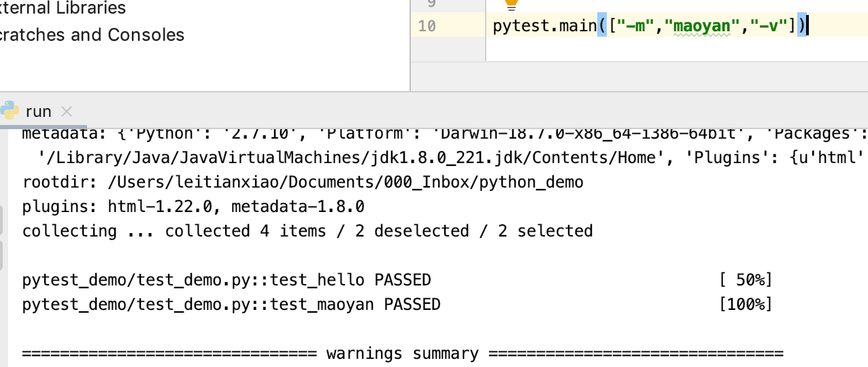Click the "-m" string argument
Screen dimensions: 868x367
(637, 27)
